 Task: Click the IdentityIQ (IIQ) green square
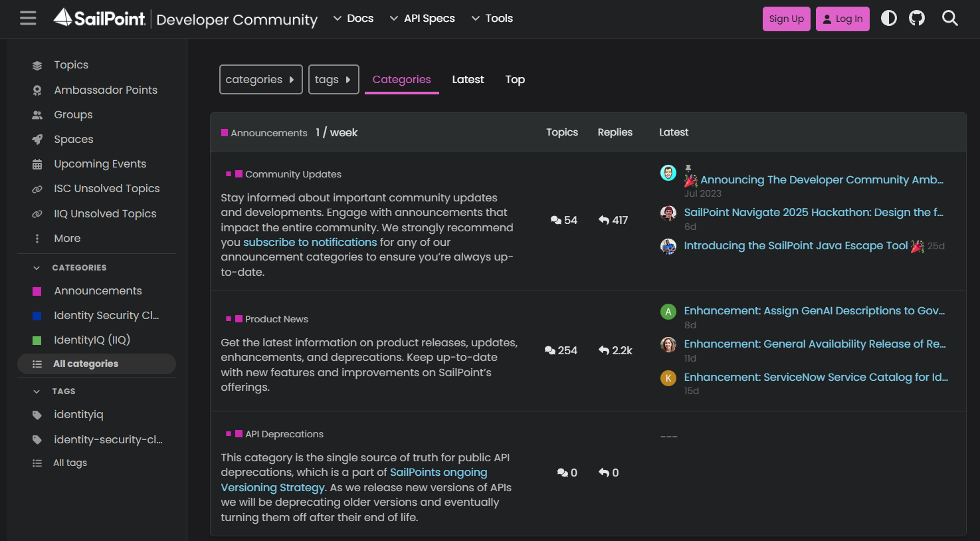pyautogui.click(x=37, y=340)
